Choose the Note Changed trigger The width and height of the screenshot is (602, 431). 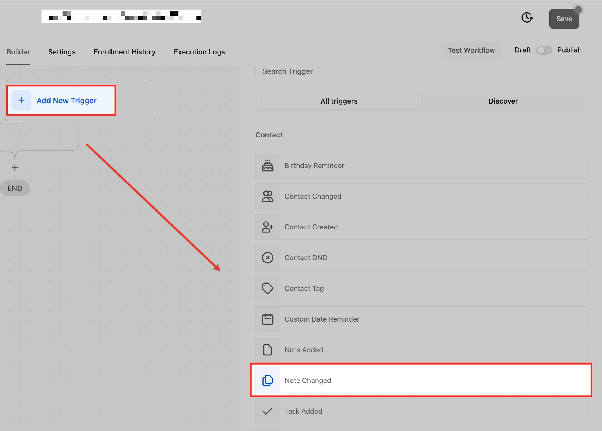pos(421,380)
